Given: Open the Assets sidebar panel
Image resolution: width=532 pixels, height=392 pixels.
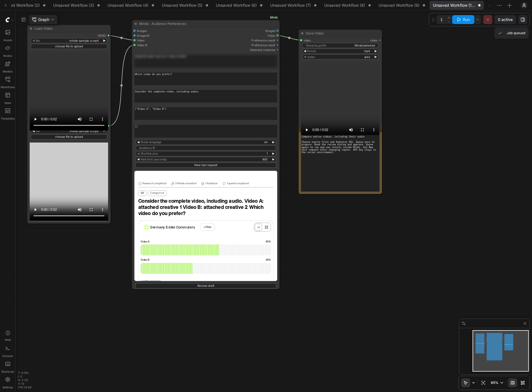Looking at the screenshot, I should [x=8, y=35].
